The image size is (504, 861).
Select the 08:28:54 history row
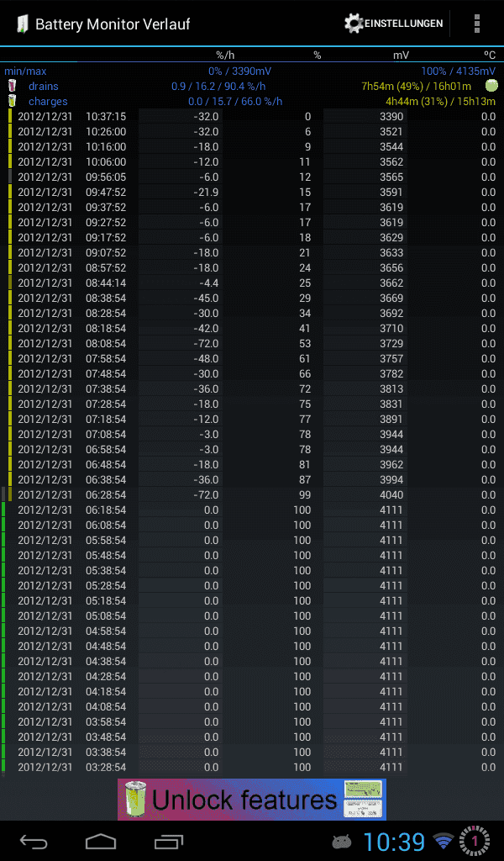point(252,313)
